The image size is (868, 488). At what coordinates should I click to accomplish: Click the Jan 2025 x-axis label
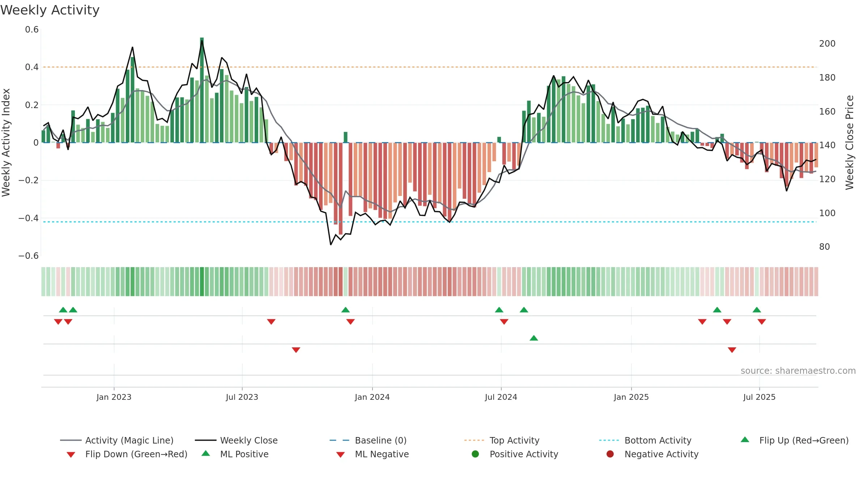(x=631, y=397)
